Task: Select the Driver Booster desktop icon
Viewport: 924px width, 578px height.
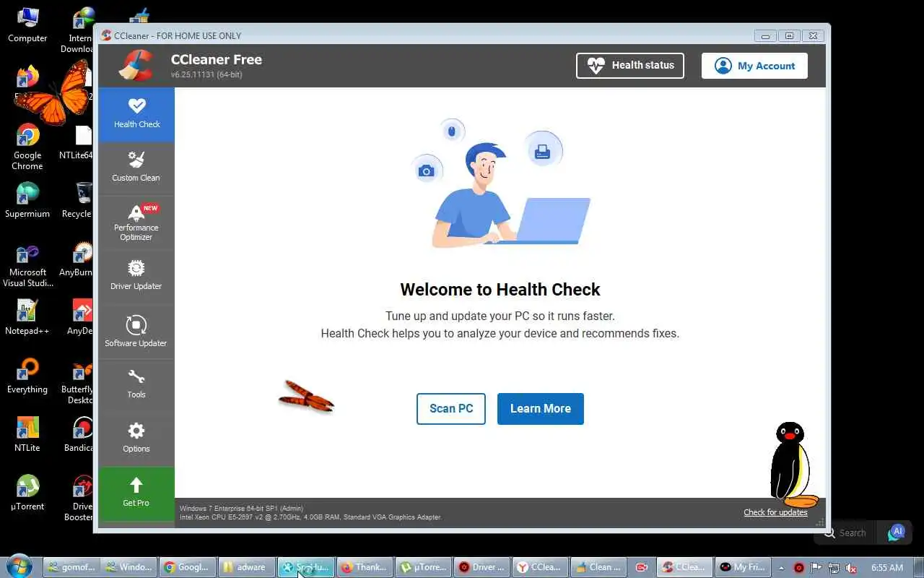Action: (79, 498)
